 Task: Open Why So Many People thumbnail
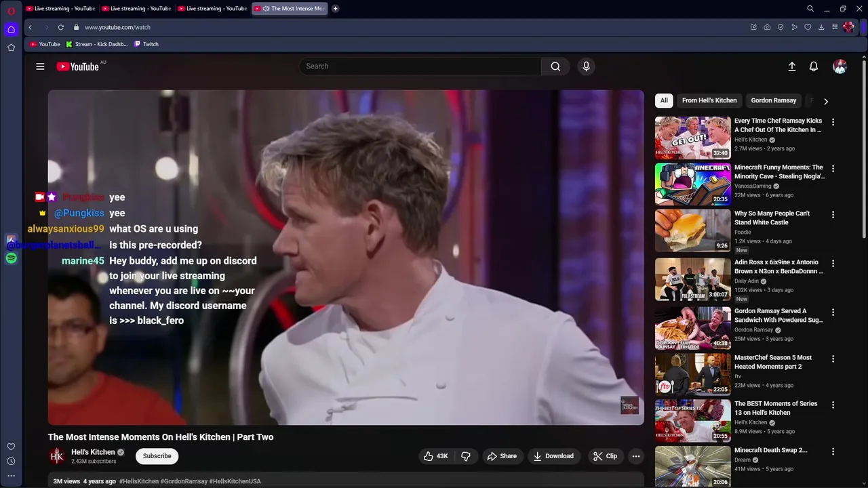click(x=692, y=230)
